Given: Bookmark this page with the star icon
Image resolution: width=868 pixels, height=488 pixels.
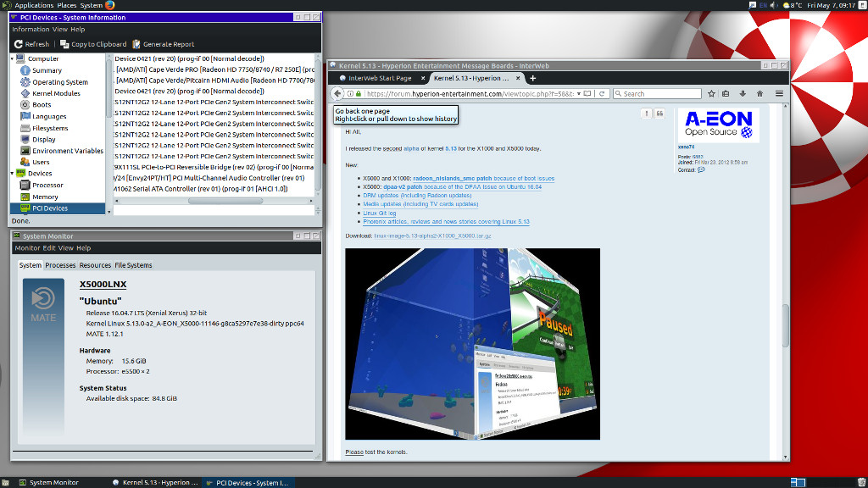Looking at the screenshot, I should 711,93.
